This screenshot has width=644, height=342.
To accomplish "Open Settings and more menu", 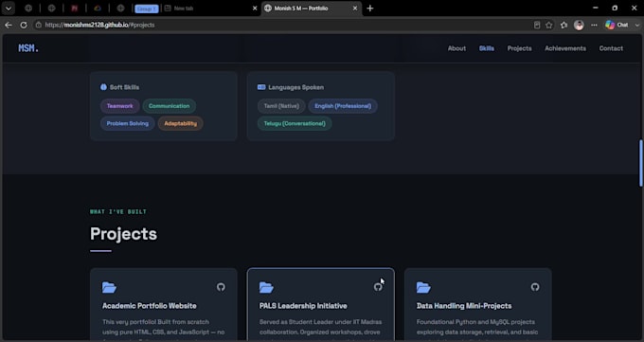I will (x=594, y=25).
